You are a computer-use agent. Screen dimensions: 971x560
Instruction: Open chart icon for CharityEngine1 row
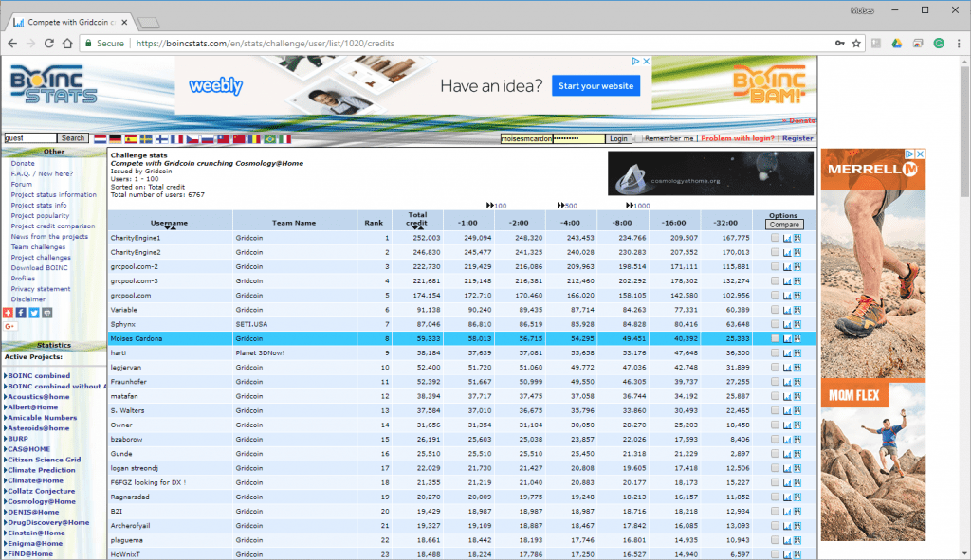click(x=787, y=238)
